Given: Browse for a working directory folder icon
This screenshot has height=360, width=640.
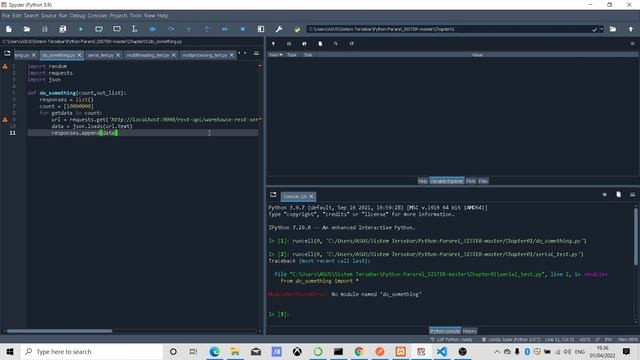Looking at the screenshot, I should click(x=613, y=29).
